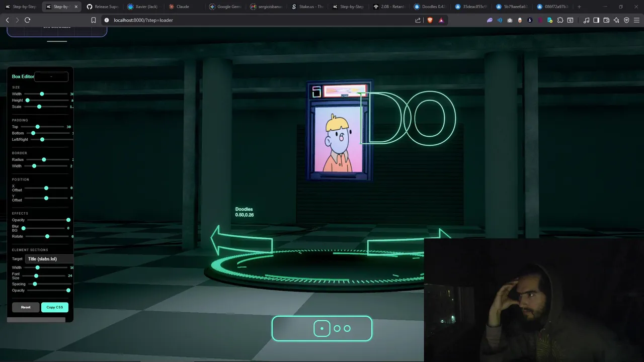Click the X Offset slider
Screen dimensions: 644x362
click(x=46, y=188)
